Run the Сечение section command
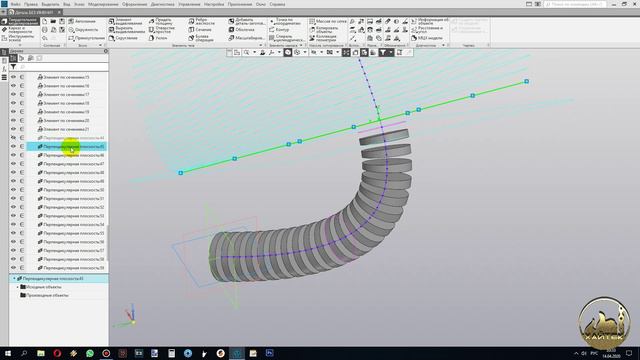 [x=200, y=30]
